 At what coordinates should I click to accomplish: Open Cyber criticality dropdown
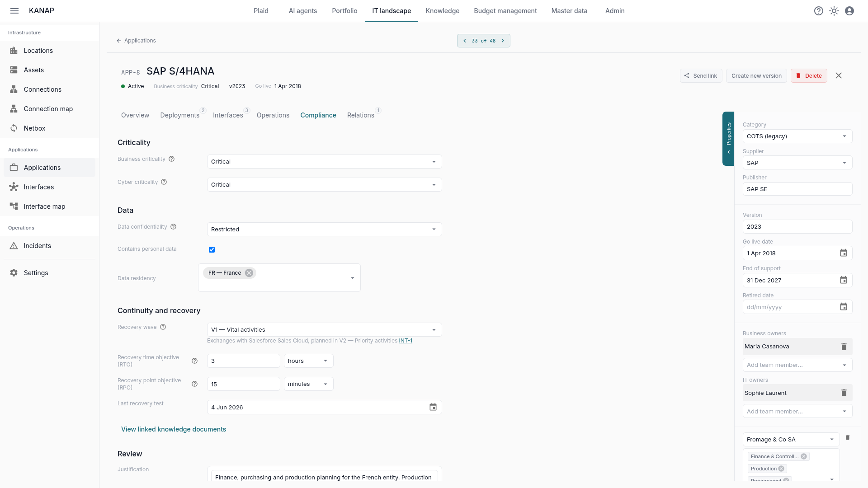tap(325, 185)
